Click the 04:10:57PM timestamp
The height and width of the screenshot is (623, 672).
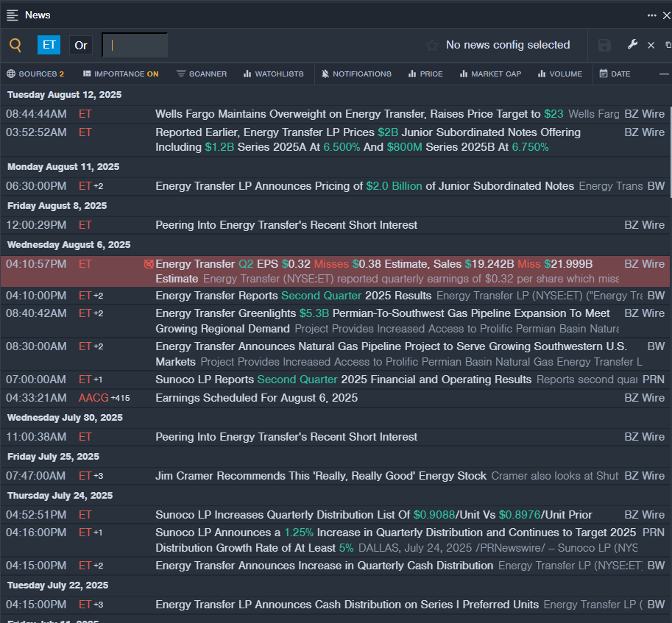click(36, 264)
